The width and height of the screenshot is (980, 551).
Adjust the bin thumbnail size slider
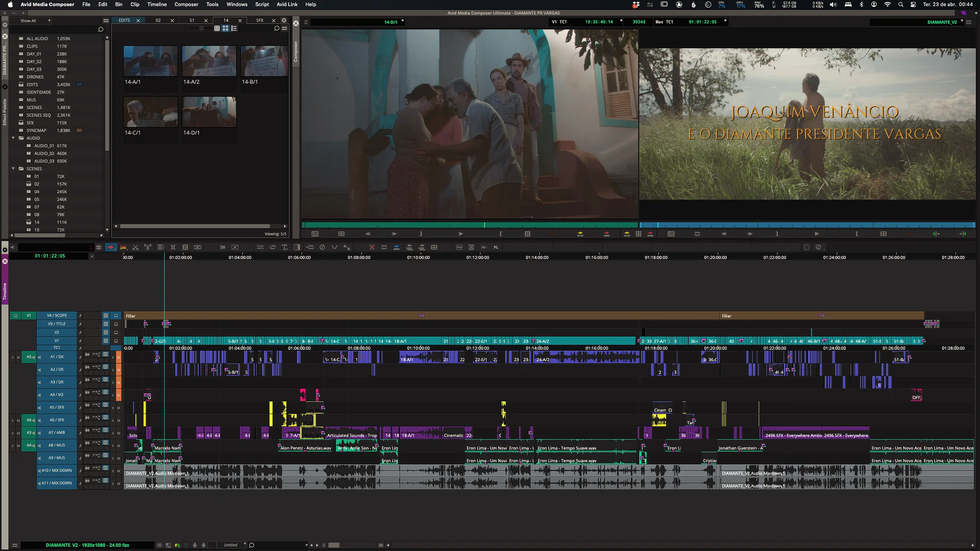pyautogui.click(x=201, y=28)
